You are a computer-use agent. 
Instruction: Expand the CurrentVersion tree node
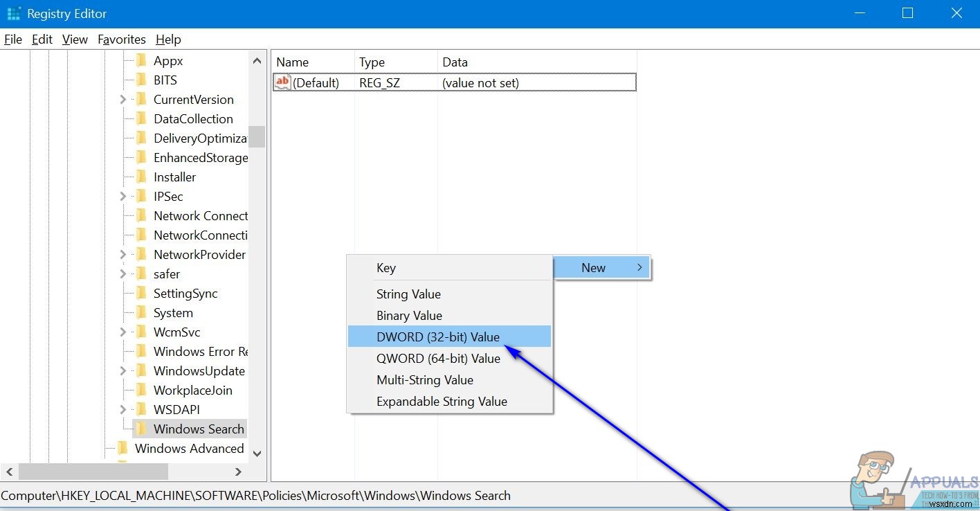(x=122, y=99)
